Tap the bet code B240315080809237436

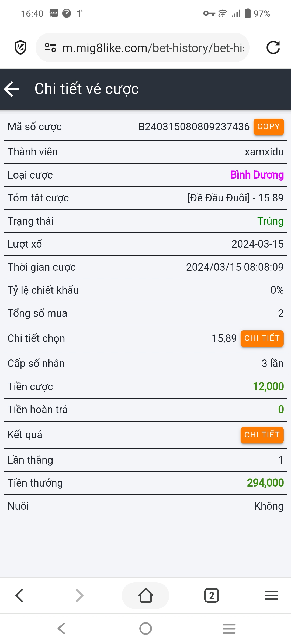194,127
